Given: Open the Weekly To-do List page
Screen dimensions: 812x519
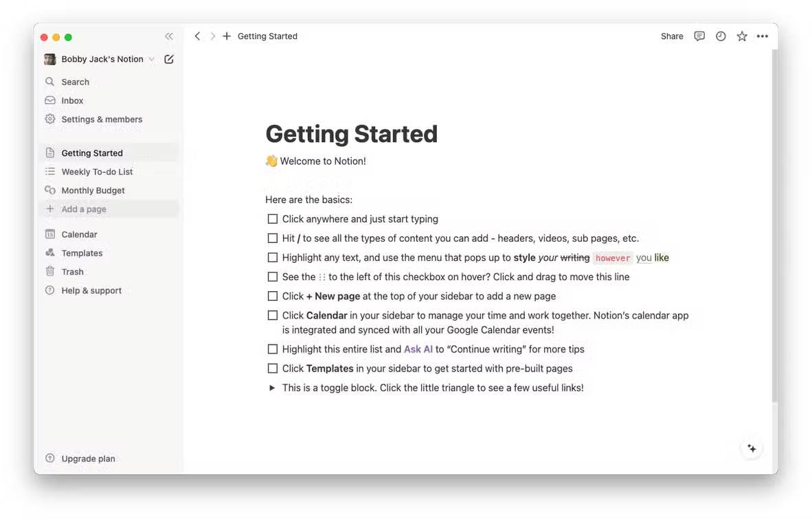Looking at the screenshot, I should point(97,172).
